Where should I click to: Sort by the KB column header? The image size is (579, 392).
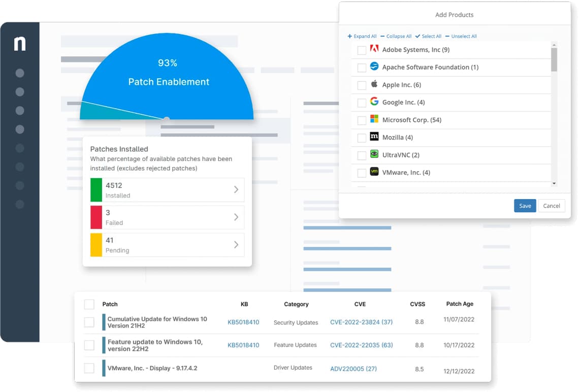[244, 304]
